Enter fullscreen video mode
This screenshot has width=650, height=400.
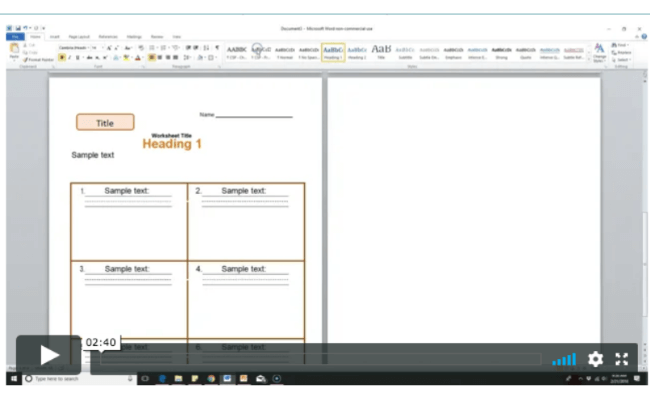[621, 359]
